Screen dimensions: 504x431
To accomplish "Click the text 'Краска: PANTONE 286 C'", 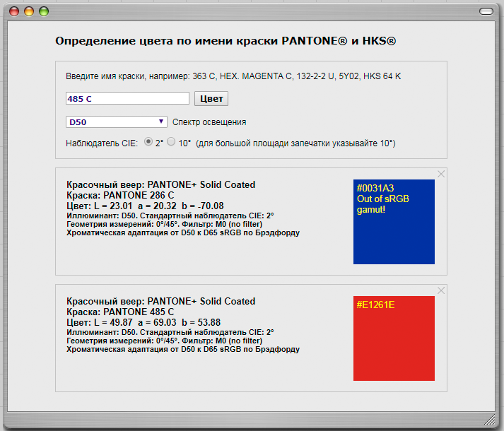I will 120,195.
